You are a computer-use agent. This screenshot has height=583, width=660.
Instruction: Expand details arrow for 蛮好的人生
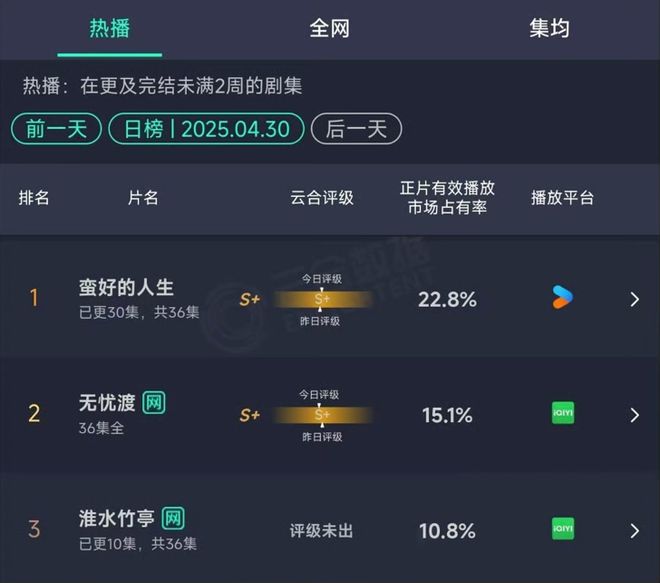point(635,299)
